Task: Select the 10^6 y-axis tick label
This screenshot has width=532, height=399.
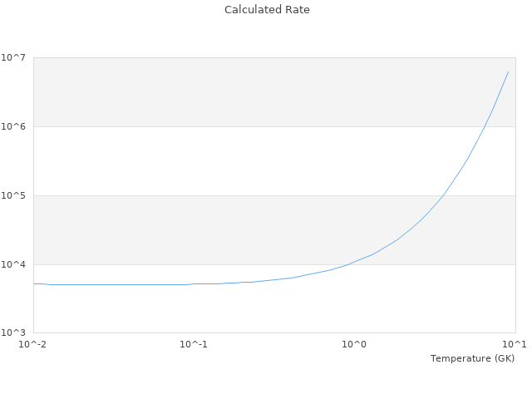Action: coord(12,126)
